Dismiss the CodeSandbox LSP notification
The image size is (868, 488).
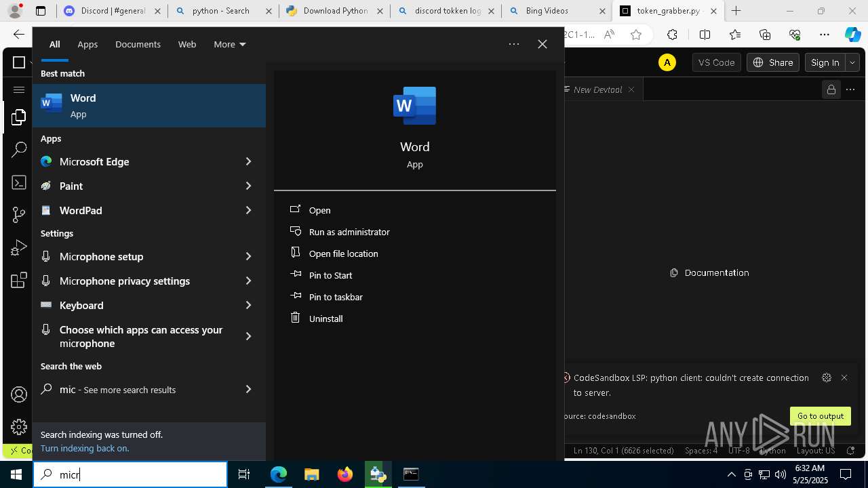[844, 378]
